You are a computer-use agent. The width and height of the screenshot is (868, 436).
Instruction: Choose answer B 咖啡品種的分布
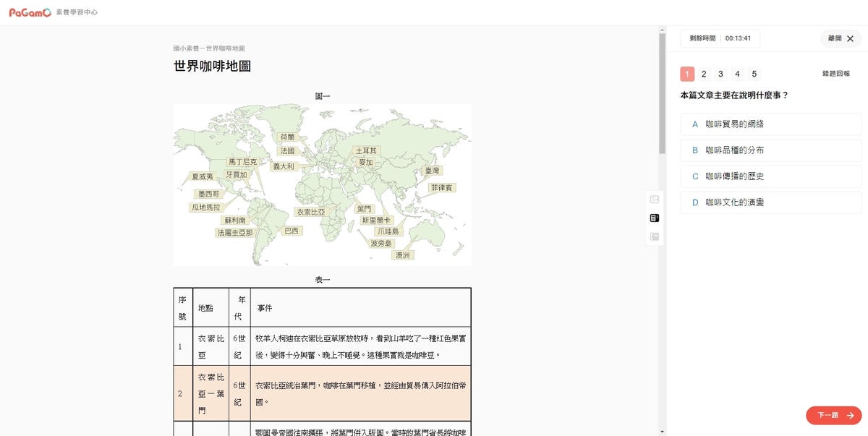pos(770,150)
